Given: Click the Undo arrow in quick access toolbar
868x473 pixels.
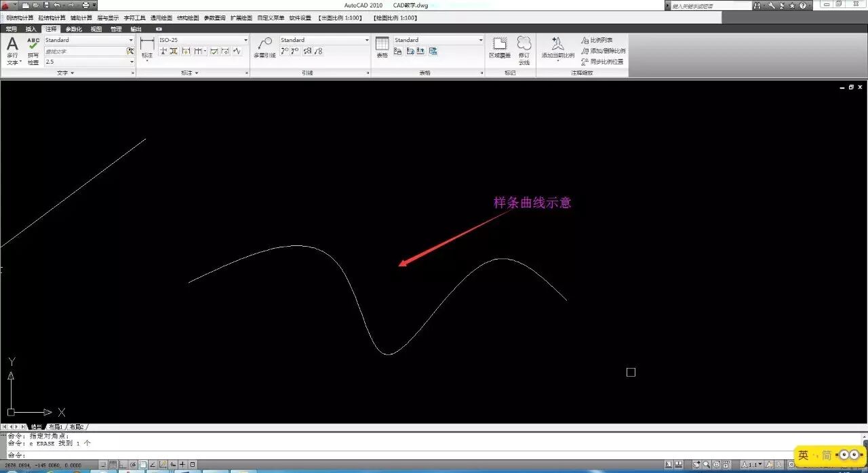Looking at the screenshot, I should 57,5.
